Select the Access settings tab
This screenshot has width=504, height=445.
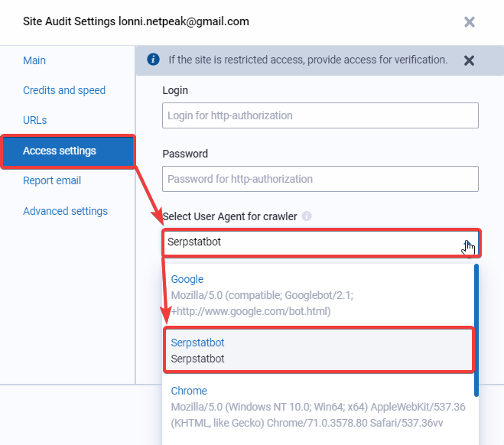click(x=68, y=151)
